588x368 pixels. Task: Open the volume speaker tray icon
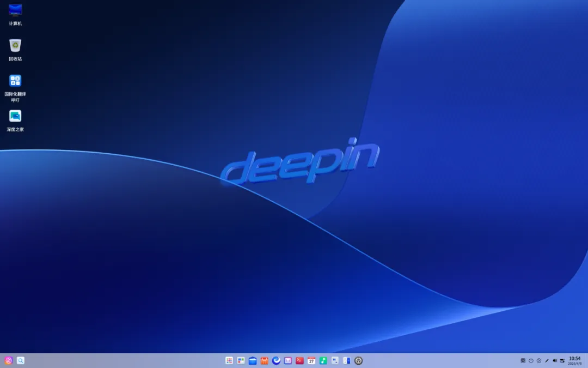point(555,360)
